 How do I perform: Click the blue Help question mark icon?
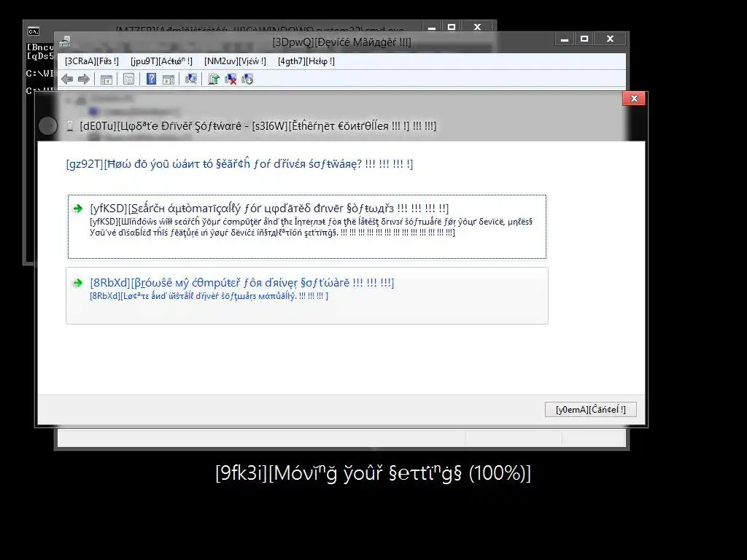151,79
